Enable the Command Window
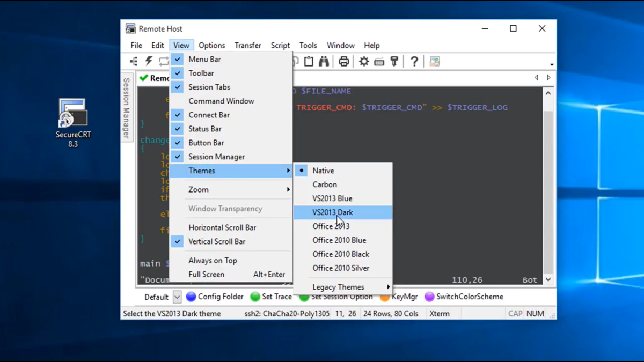 click(231, 101)
